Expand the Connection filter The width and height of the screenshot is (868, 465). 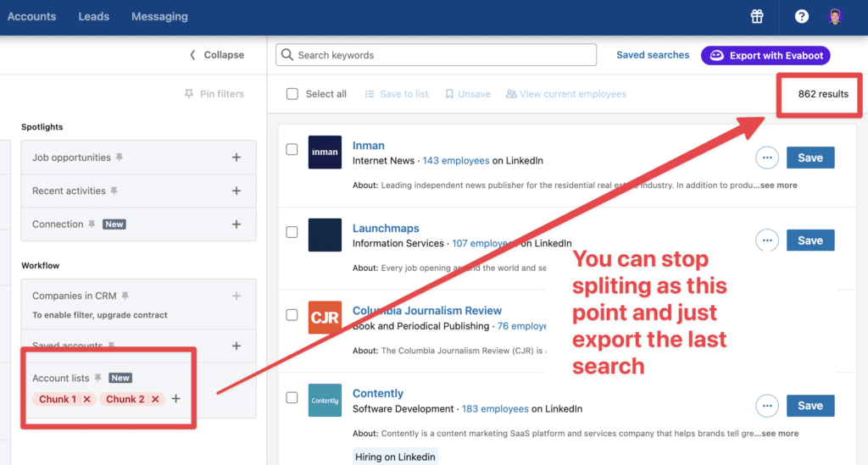(236, 224)
